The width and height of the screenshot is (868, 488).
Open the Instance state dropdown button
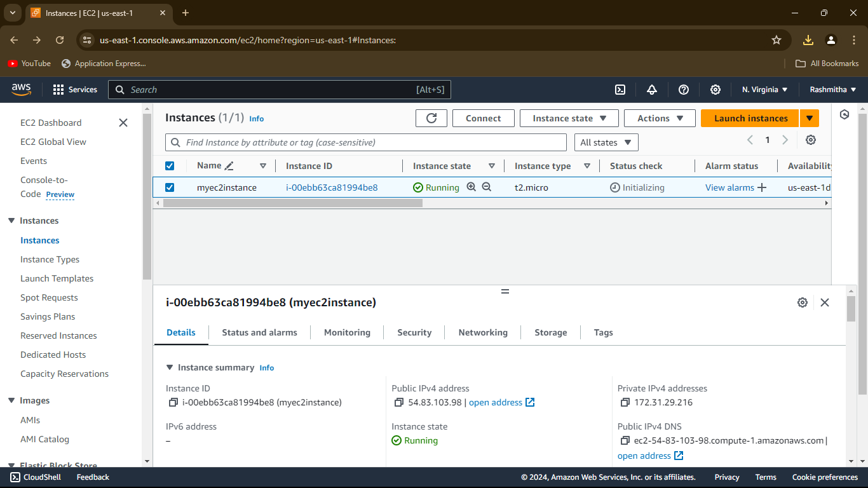click(x=569, y=118)
